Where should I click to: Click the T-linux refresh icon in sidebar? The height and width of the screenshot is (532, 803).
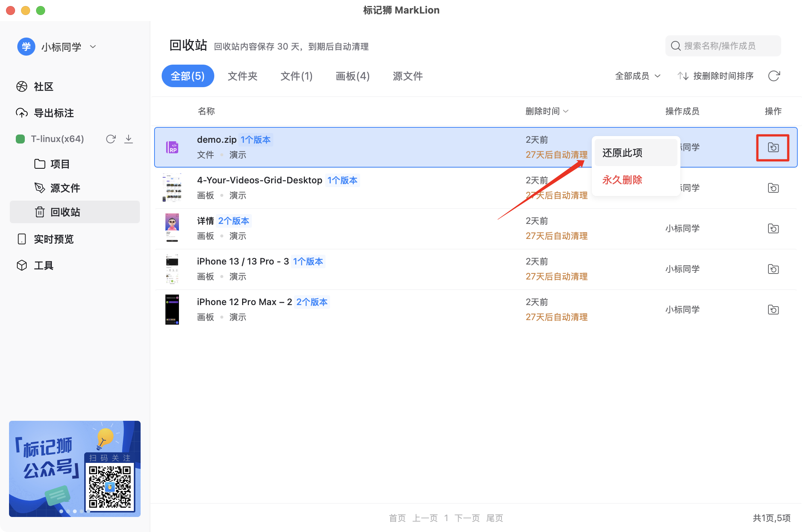111,139
